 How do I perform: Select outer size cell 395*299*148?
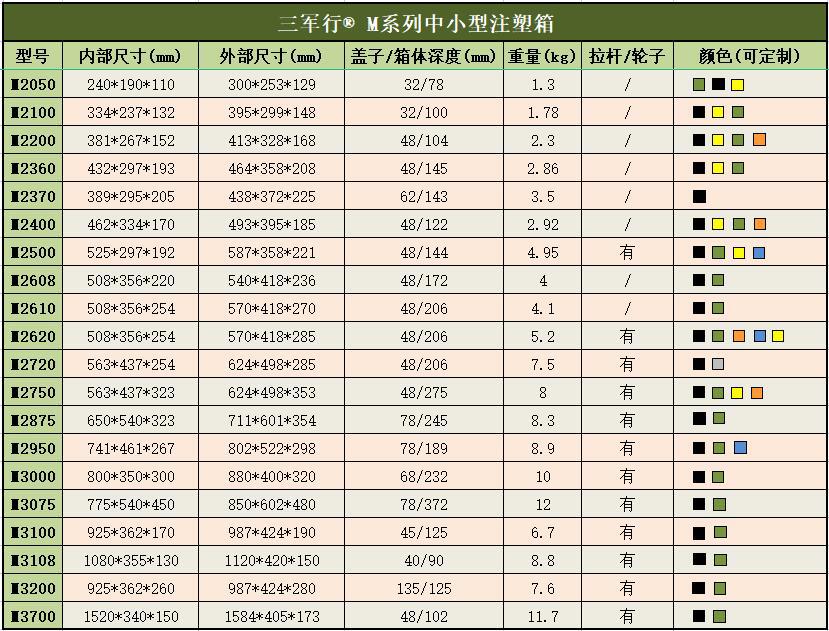click(x=272, y=113)
